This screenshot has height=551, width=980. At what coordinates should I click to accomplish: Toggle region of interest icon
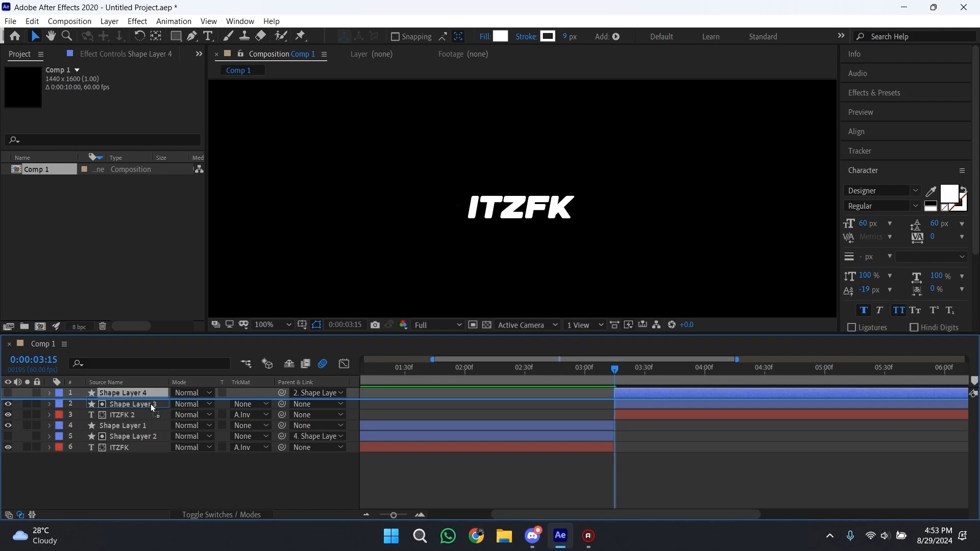[x=473, y=325]
